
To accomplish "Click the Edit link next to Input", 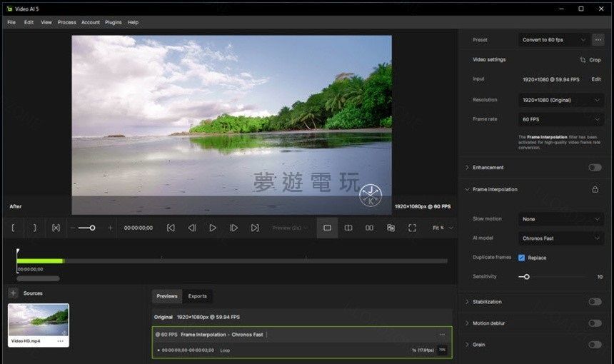I will [x=596, y=79].
